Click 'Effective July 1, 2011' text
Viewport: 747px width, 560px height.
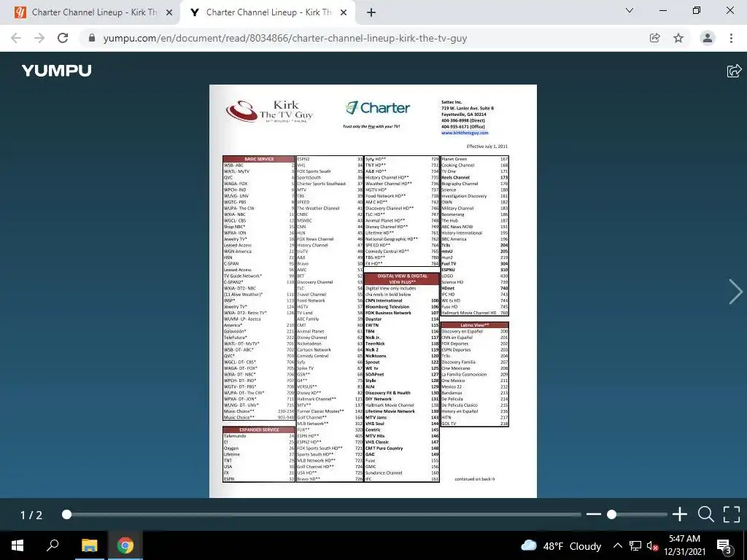[487, 146]
